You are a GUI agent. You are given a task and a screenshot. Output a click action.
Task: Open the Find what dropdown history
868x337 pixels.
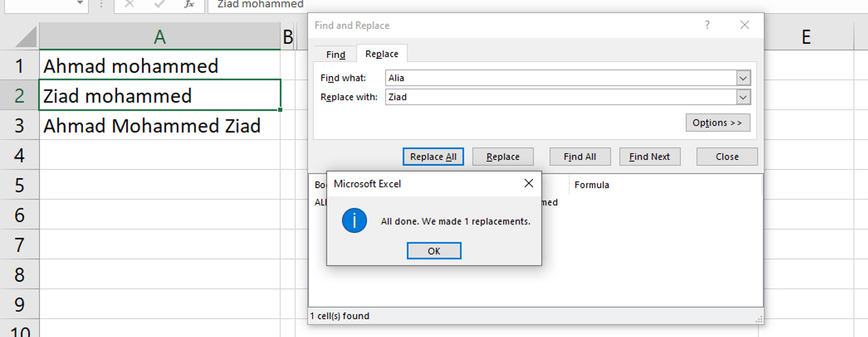(743, 78)
